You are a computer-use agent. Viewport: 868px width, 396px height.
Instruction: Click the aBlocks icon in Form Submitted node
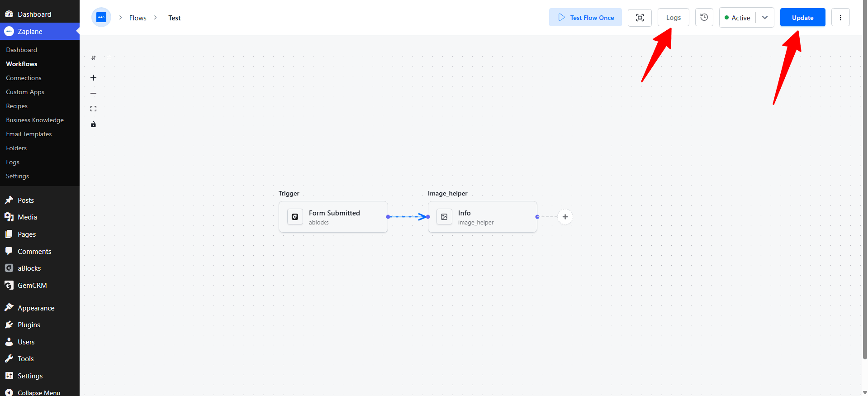coord(295,217)
